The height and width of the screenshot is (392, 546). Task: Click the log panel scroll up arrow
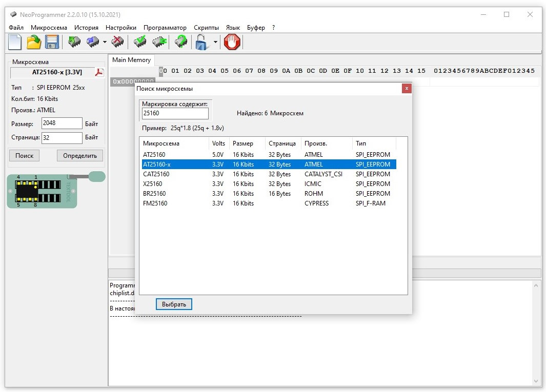pyautogui.click(x=536, y=285)
